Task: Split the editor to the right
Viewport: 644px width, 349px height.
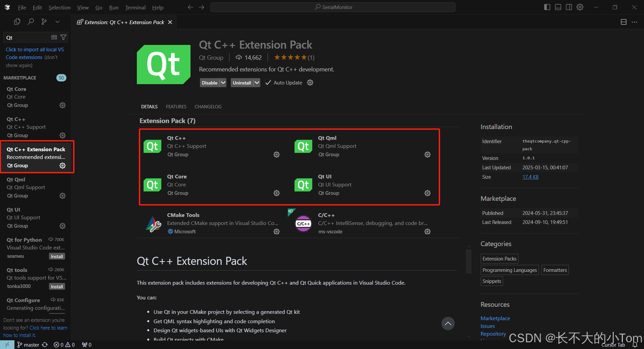Action: pos(624,22)
